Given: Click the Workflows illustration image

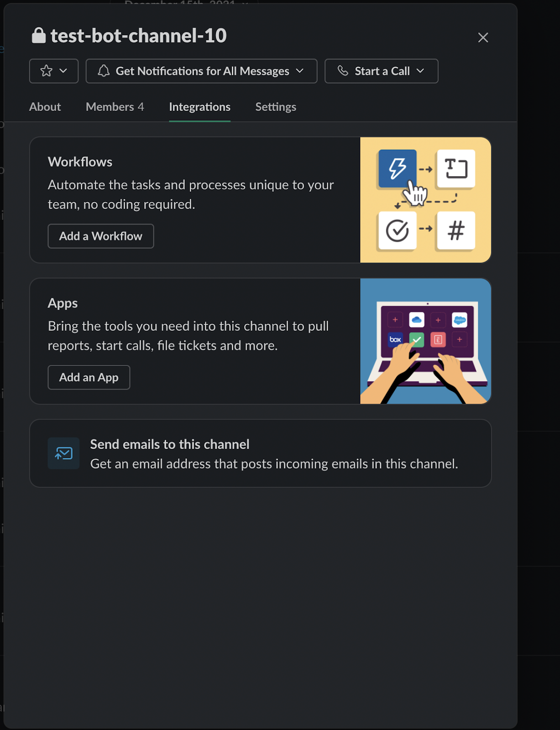Looking at the screenshot, I should 425,200.
